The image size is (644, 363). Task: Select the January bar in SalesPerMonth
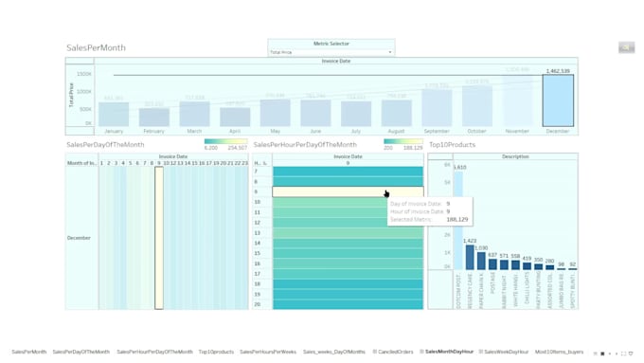[x=114, y=114]
